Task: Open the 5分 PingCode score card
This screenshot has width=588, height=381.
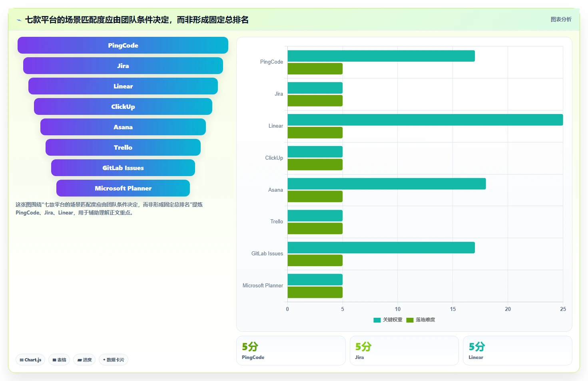Action: [x=291, y=351]
